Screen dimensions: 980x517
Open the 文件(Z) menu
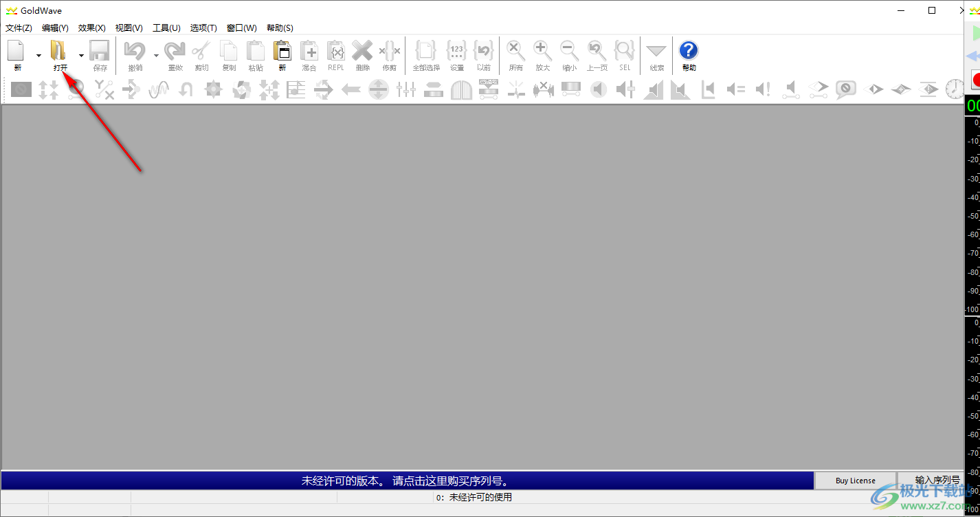pos(19,28)
